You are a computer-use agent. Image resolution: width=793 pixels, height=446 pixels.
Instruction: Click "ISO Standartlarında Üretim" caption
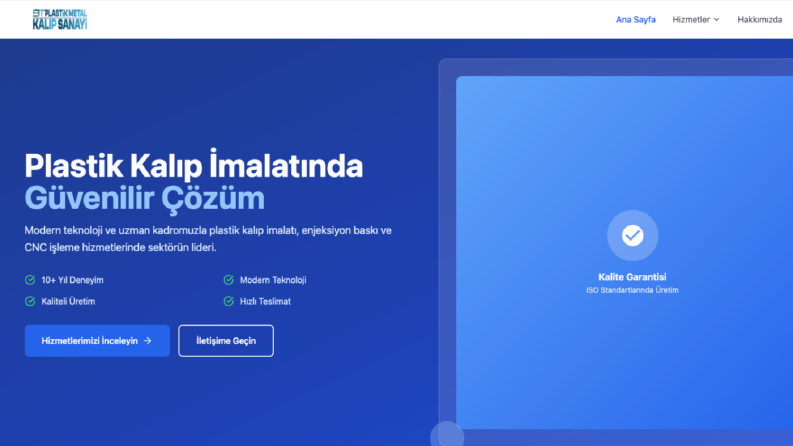pos(632,290)
